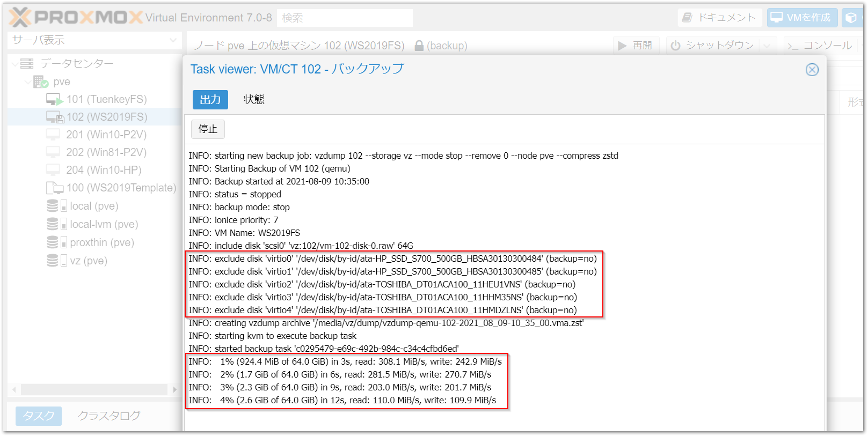Click the template 100 file icon
Viewport: 868px width, 436px height.
[55, 188]
